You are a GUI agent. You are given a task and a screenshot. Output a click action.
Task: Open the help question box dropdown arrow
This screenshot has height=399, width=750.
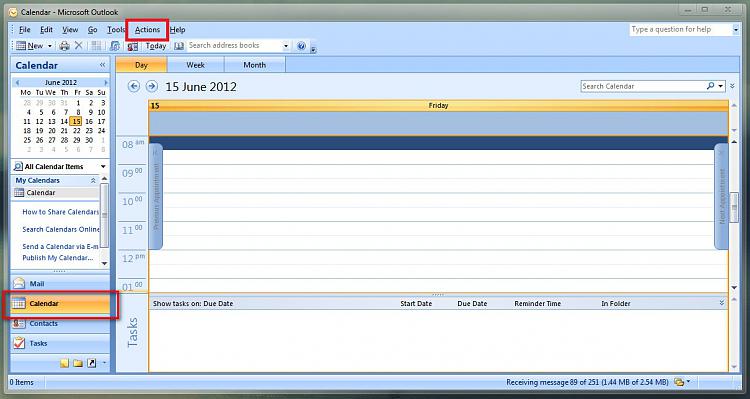pos(736,30)
